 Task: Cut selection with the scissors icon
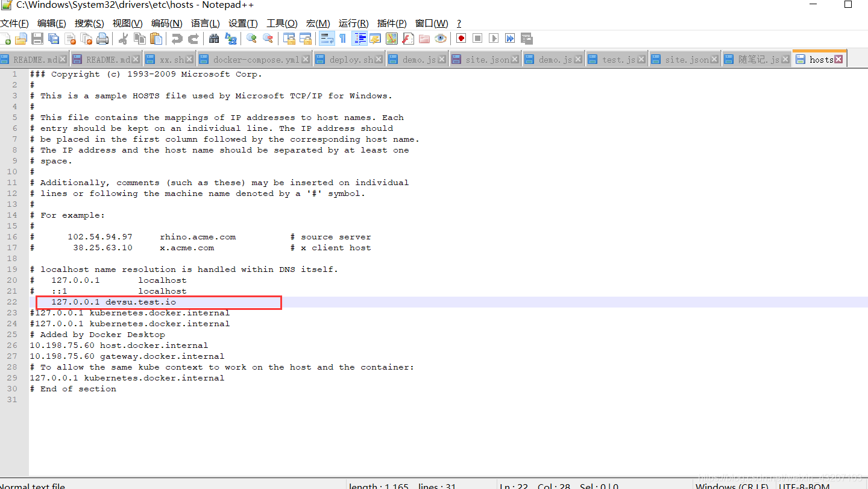124,39
